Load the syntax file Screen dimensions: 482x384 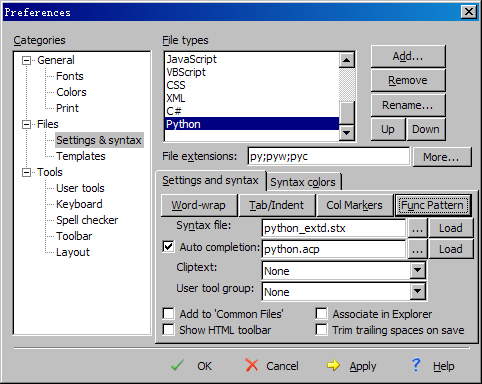coord(451,228)
